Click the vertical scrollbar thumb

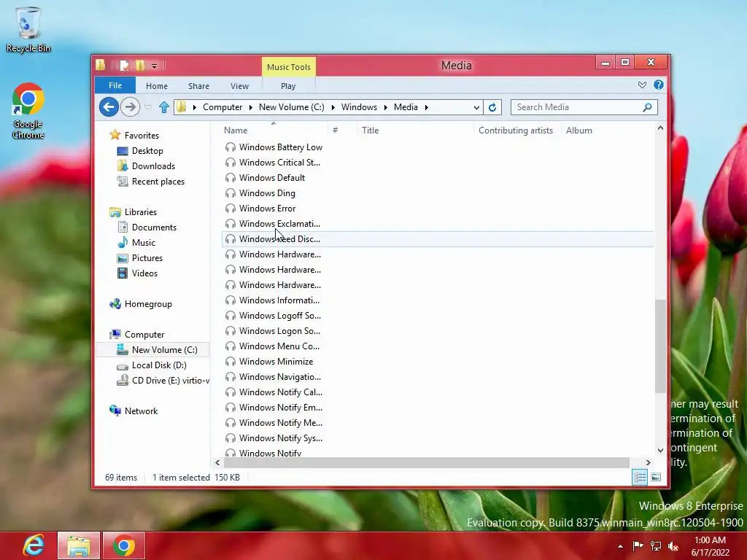pos(660,346)
